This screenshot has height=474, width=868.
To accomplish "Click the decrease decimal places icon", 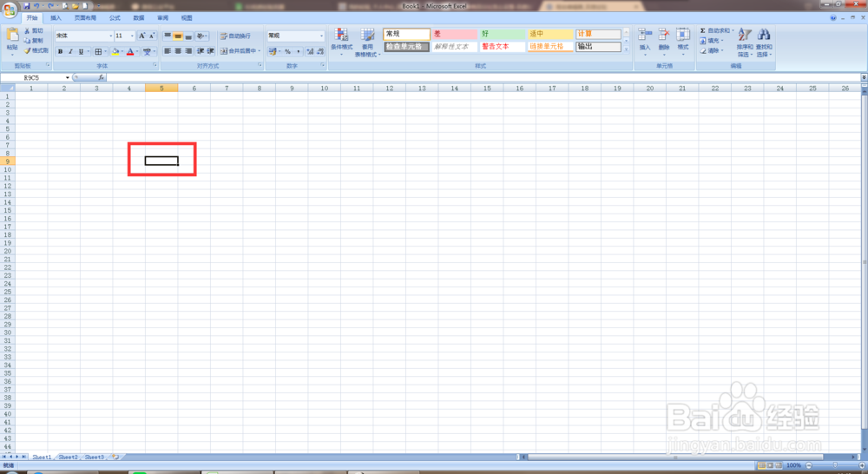I will click(x=320, y=51).
